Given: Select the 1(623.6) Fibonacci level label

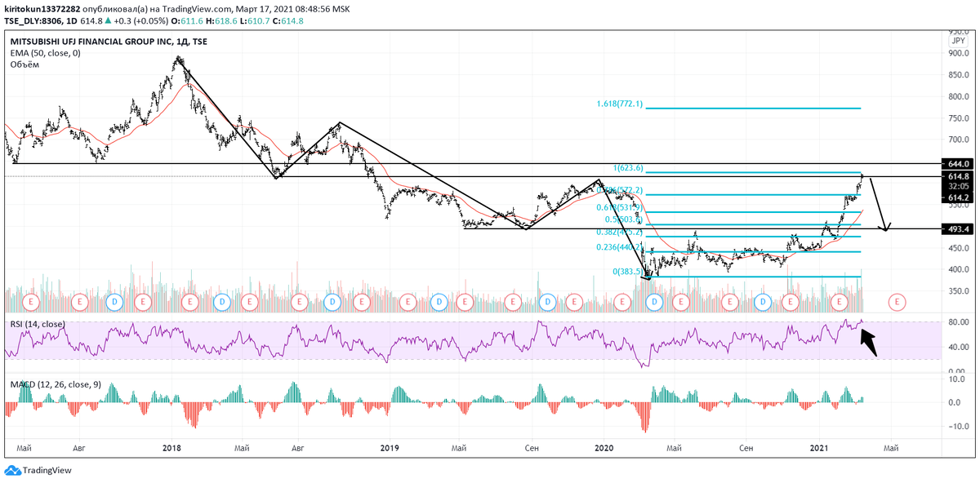Looking at the screenshot, I should 629,168.
